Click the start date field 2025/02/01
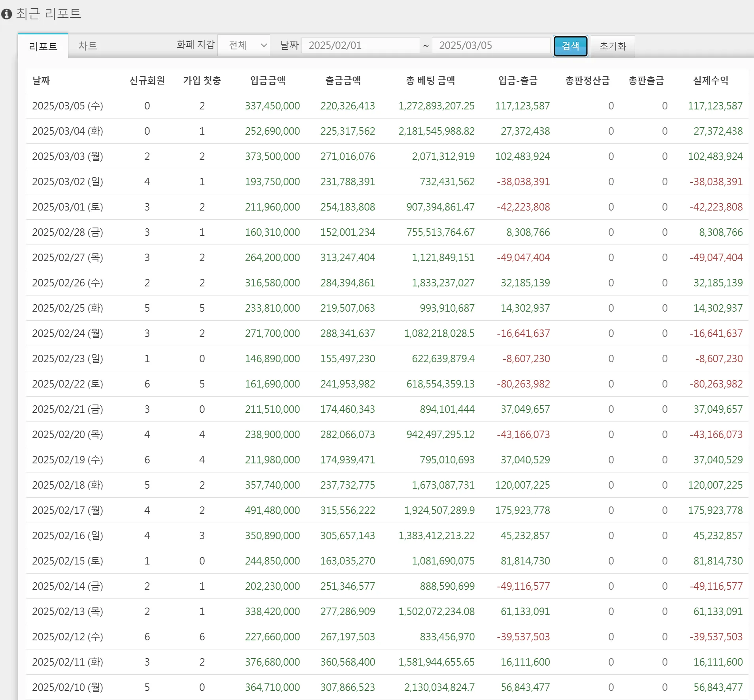This screenshot has width=754, height=700. point(360,45)
